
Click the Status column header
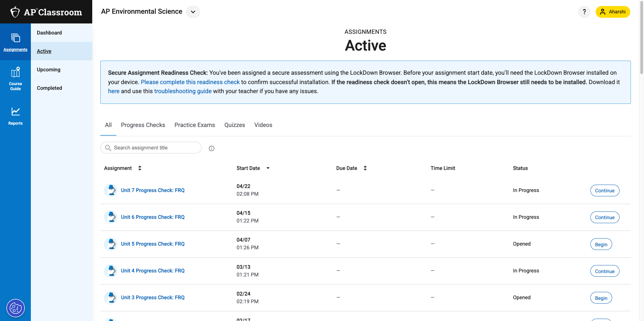pos(520,168)
